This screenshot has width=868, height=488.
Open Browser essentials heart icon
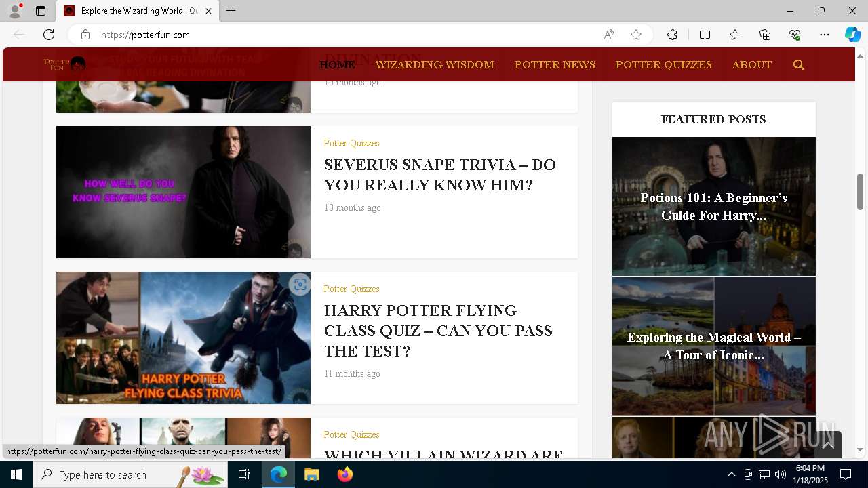point(795,35)
